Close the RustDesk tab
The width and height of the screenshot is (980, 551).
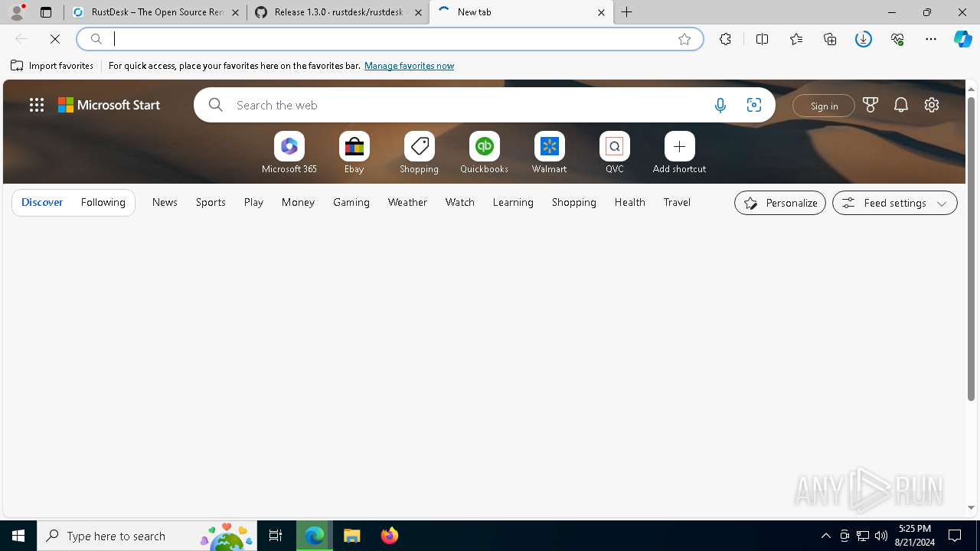coord(235,12)
